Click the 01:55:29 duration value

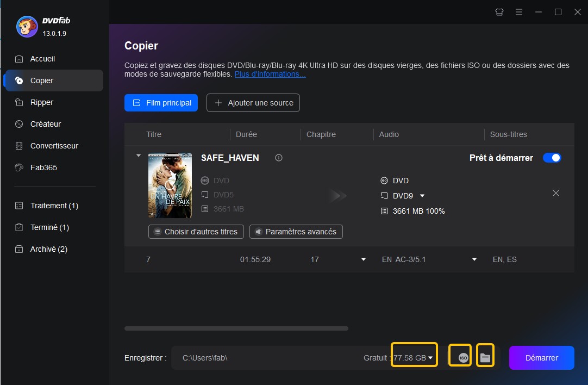[255, 260]
